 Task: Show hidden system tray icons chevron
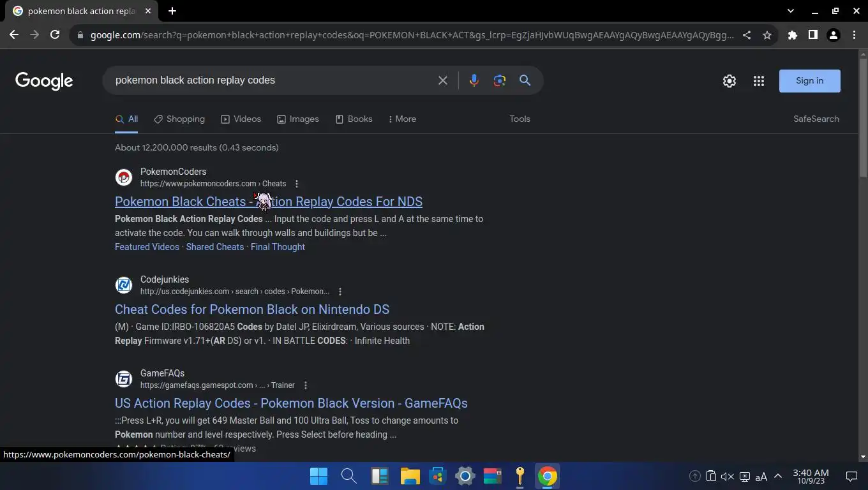click(x=777, y=477)
